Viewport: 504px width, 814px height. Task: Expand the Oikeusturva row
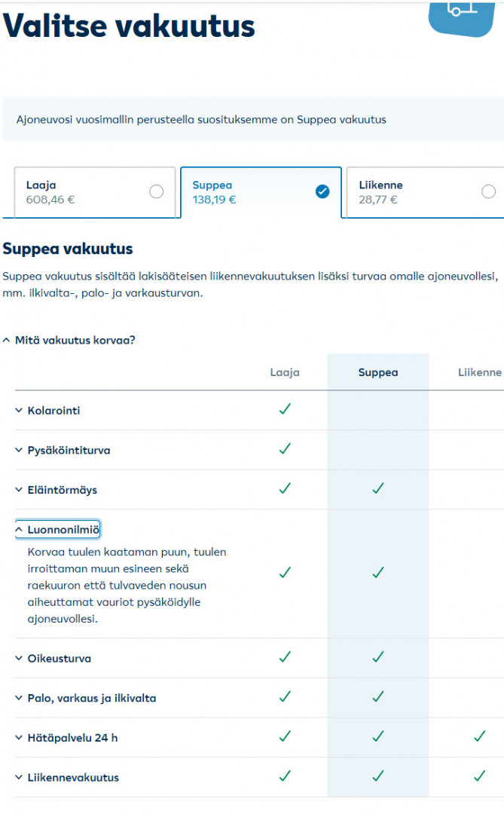coord(58,658)
